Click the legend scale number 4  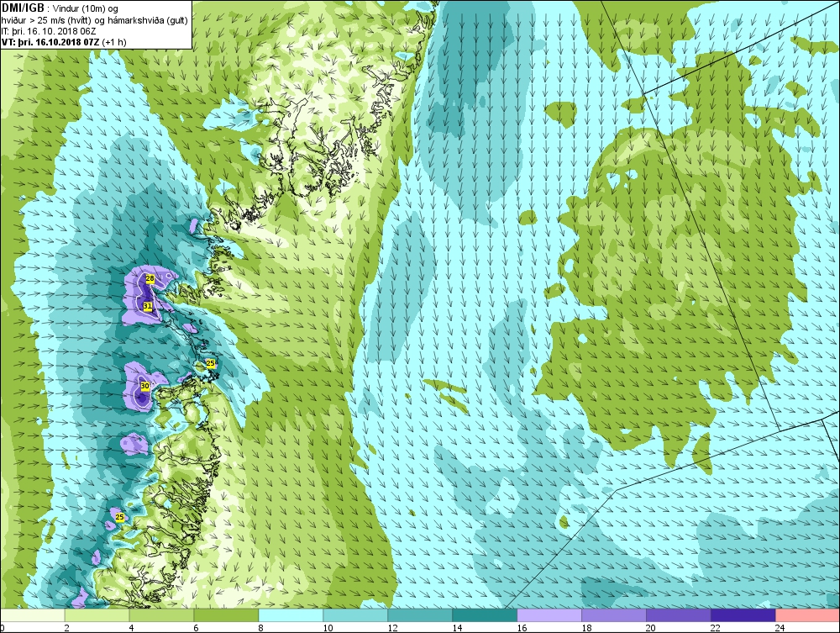pyautogui.click(x=131, y=628)
